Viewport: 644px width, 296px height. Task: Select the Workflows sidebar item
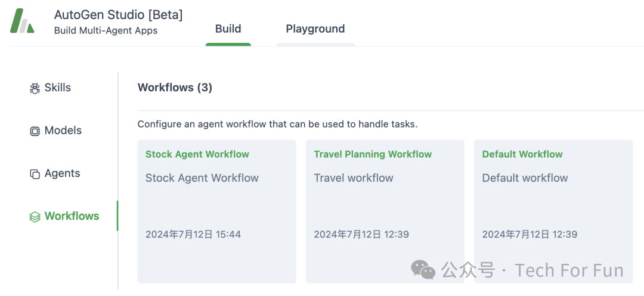[72, 216]
